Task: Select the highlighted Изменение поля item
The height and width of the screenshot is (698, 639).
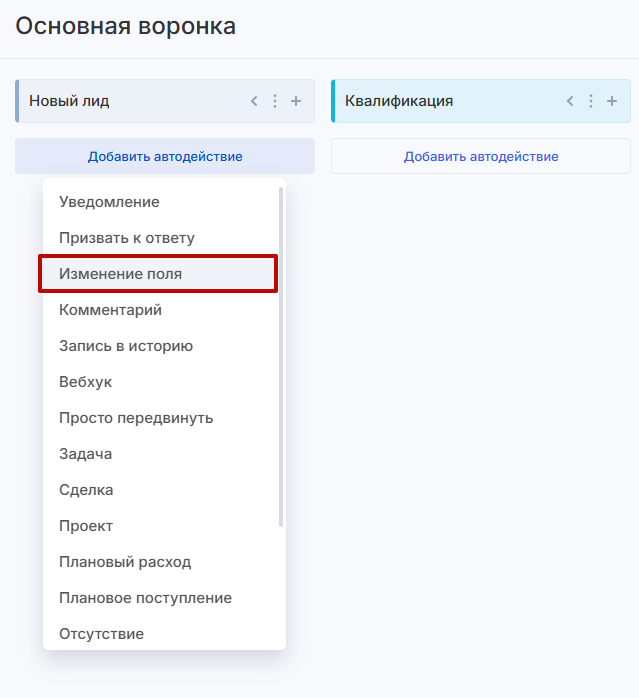Action: (x=121, y=274)
